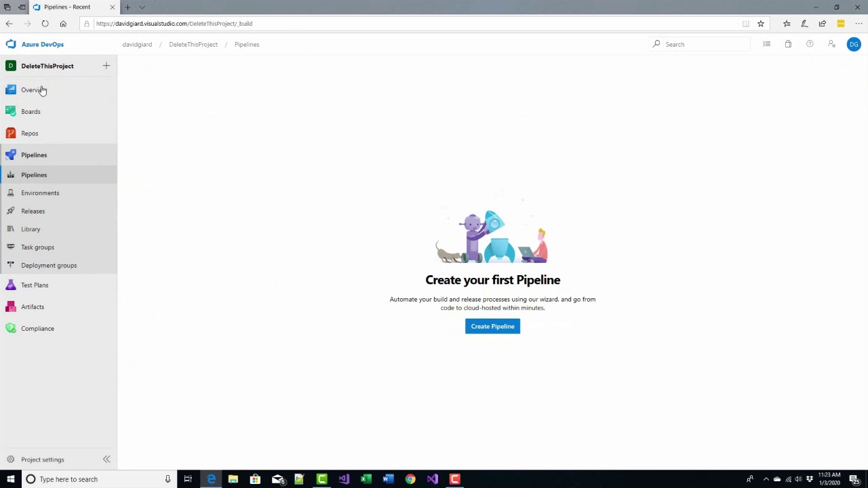Open the work items list icon
Screen dimensions: 868x488
point(766,44)
